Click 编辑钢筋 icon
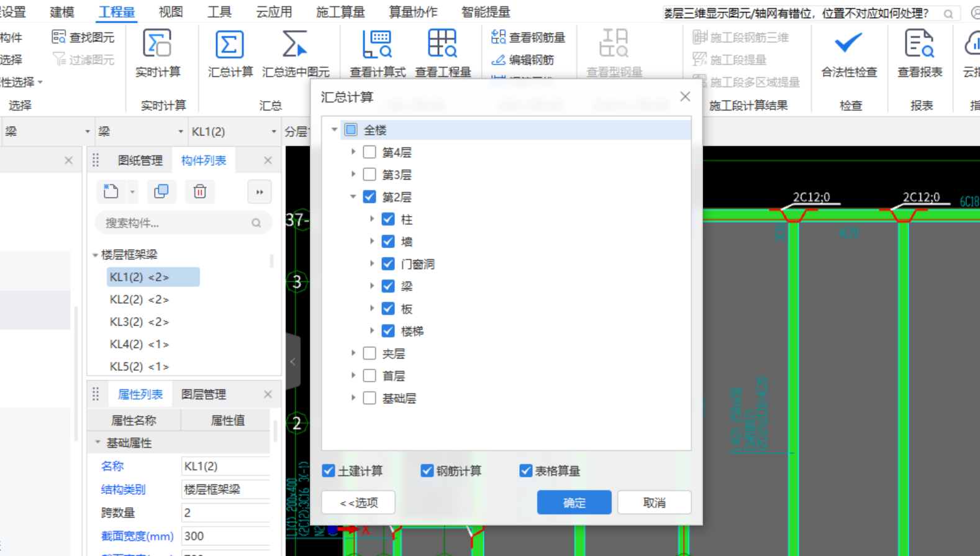 coord(498,60)
